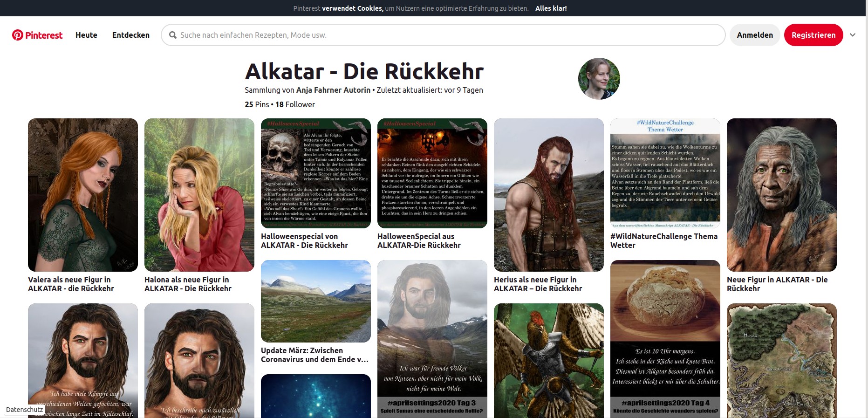
Task: Open the bread aprilsettings2020 Tag 4 pin
Action: [x=665, y=339]
